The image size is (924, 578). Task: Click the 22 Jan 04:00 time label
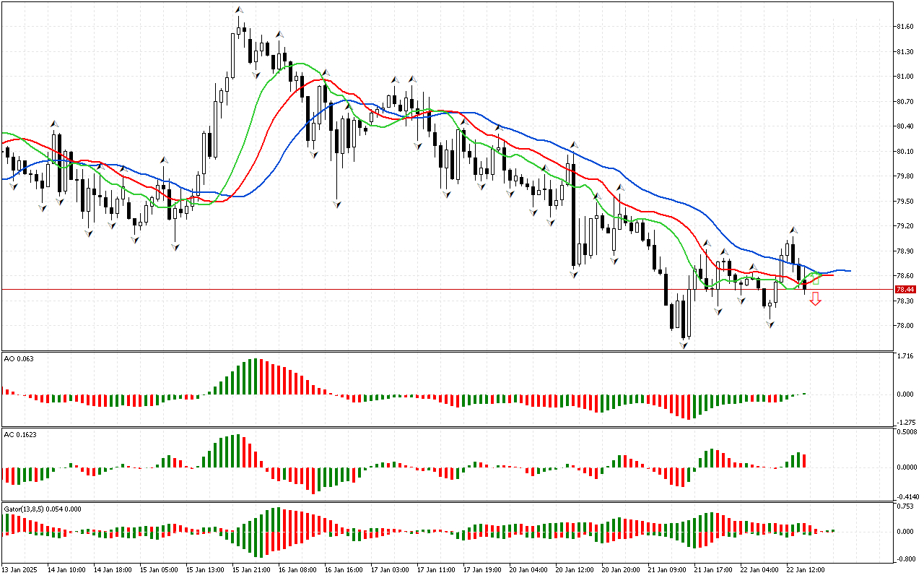coord(758,570)
